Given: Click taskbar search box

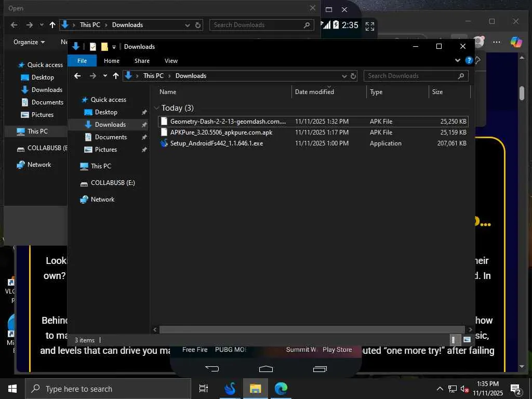Looking at the screenshot, I should click(108, 389).
